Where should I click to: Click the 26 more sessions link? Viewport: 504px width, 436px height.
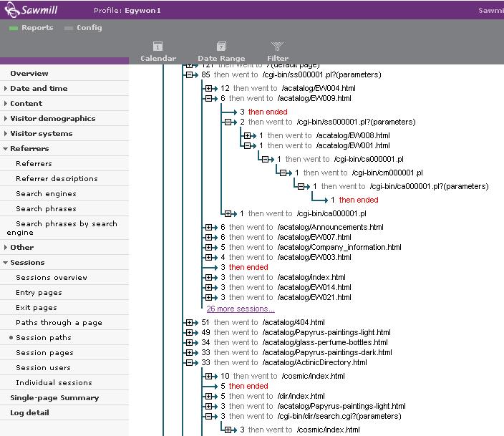coord(241,309)
